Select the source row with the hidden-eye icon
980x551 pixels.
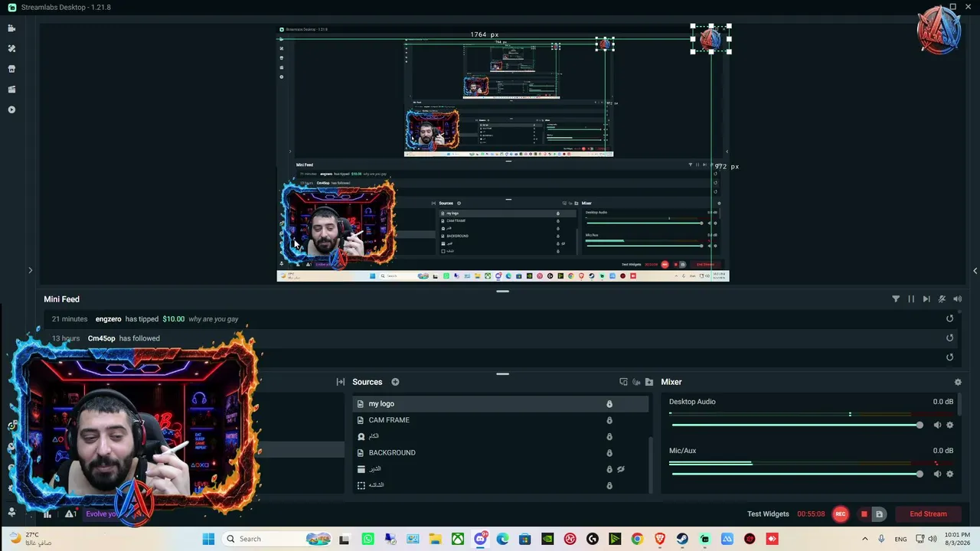(501, 469)
